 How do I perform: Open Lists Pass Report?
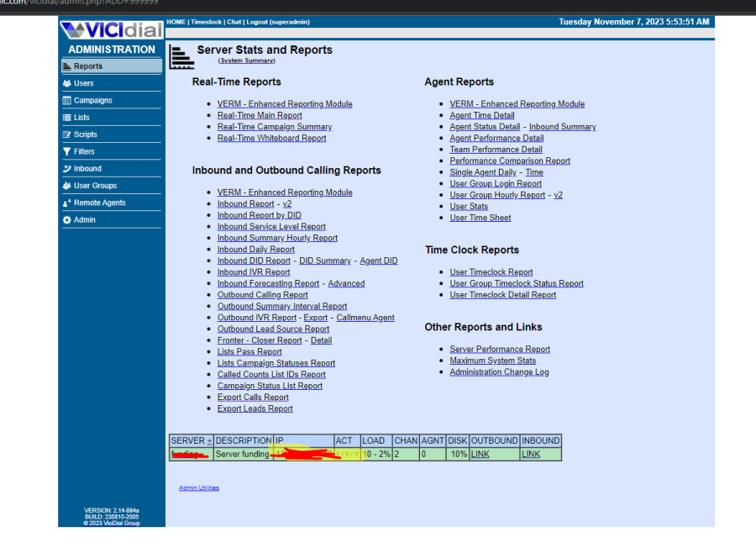click(249, 352)
